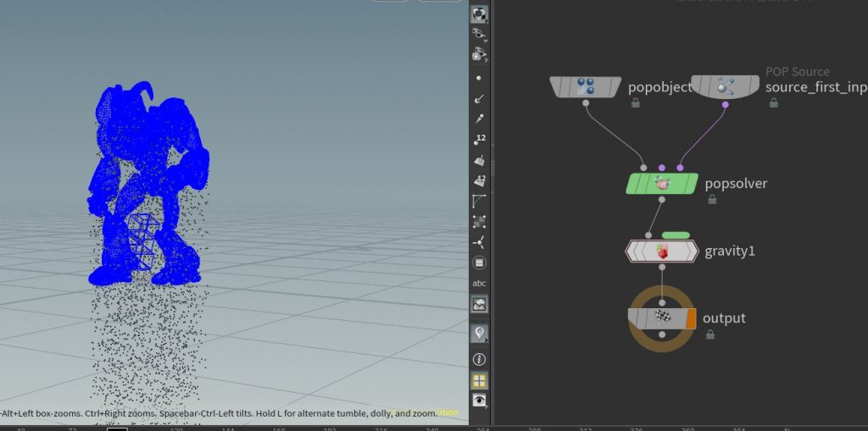
Task: Click the middle purple input connector of popsolver
Action: [x=661, y=168]
